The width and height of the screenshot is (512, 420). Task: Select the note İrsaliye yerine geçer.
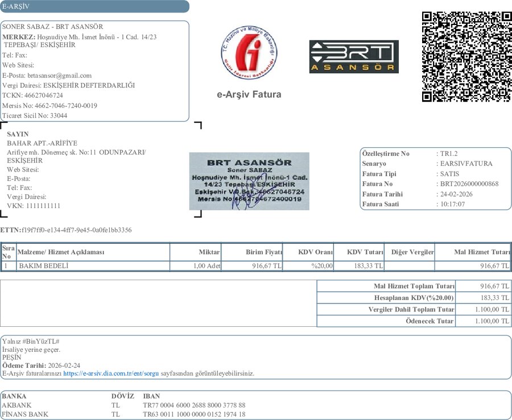31,350
